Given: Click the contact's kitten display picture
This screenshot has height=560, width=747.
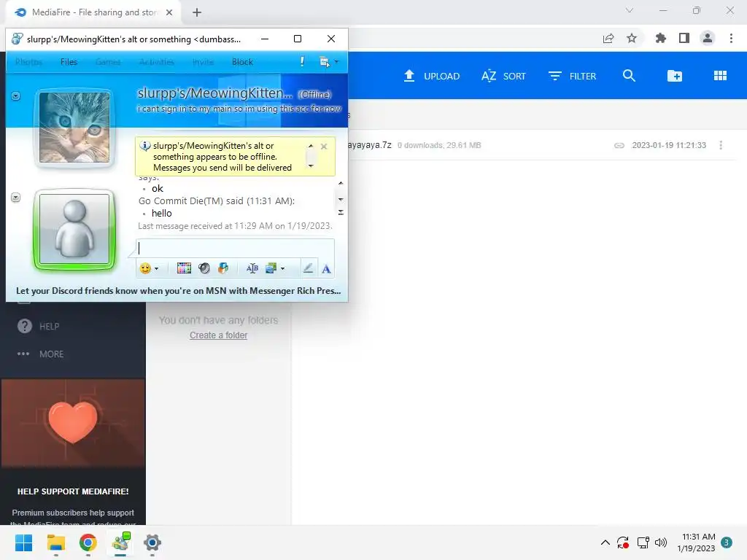Looking at the screenshot, I should click(x=74, y=128).
